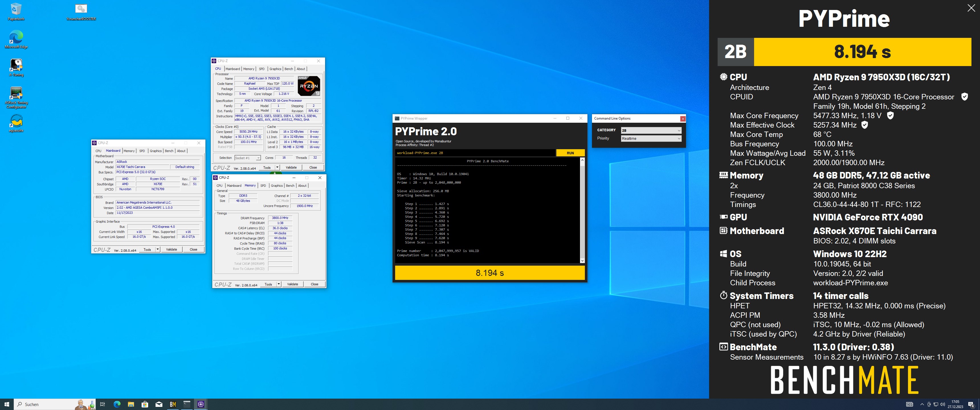Open network status tray icon
This screenshot has width=980, height=410.
[x=936, y=404]
